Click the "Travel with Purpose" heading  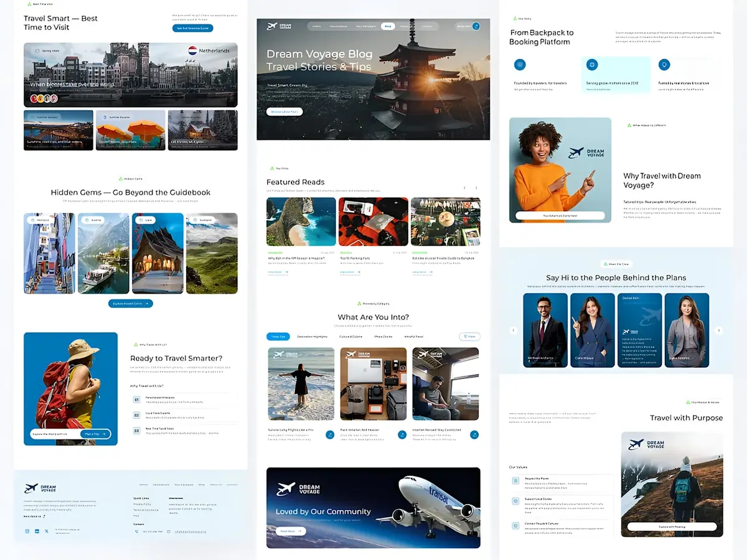point(687,418)
